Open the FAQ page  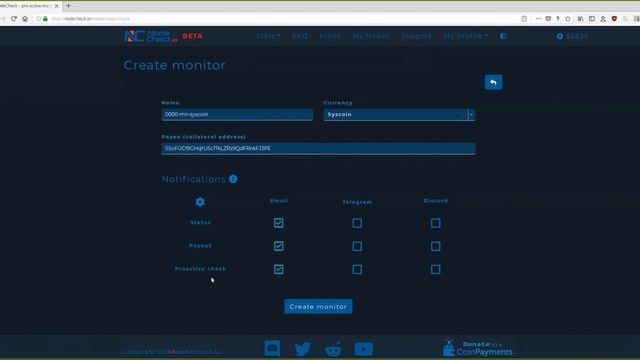coord(300,36)
